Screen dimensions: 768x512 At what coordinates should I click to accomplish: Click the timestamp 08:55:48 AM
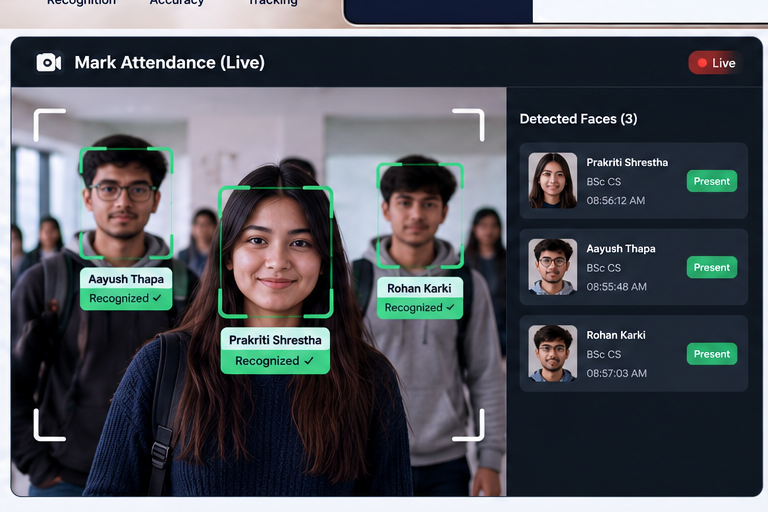[x=616, y=287]
